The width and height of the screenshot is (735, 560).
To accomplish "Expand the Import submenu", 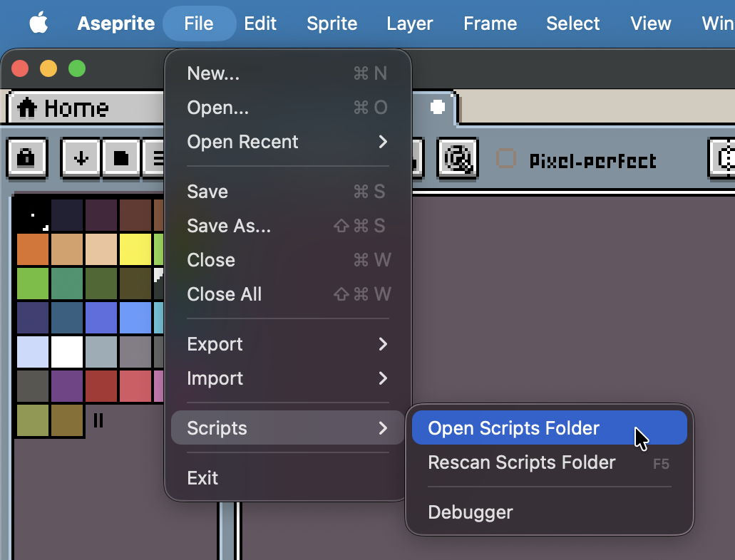I will (x=288, y=378).
